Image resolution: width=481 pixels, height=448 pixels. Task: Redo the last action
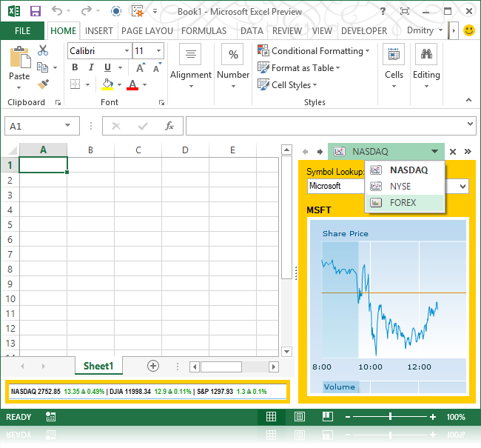[x=87, y=11]
